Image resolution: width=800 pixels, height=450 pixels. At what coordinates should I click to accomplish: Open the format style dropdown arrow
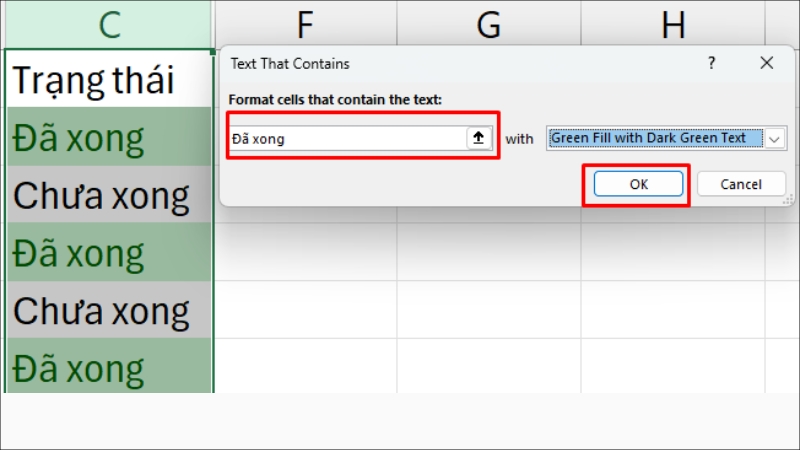pos(775,139)
